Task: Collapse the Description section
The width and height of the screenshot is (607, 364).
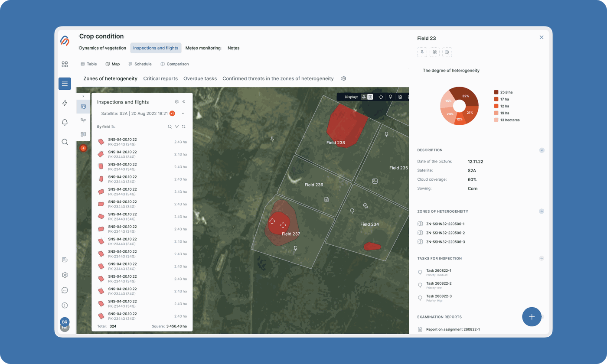Action: [x=542, y=150]
